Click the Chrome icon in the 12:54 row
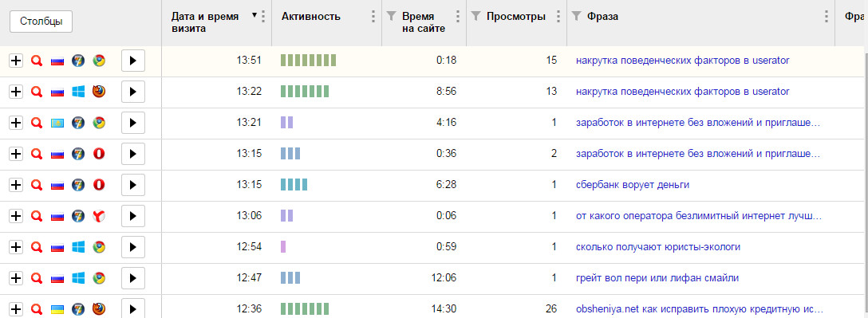The image size is (868, 318). point(99,246)
